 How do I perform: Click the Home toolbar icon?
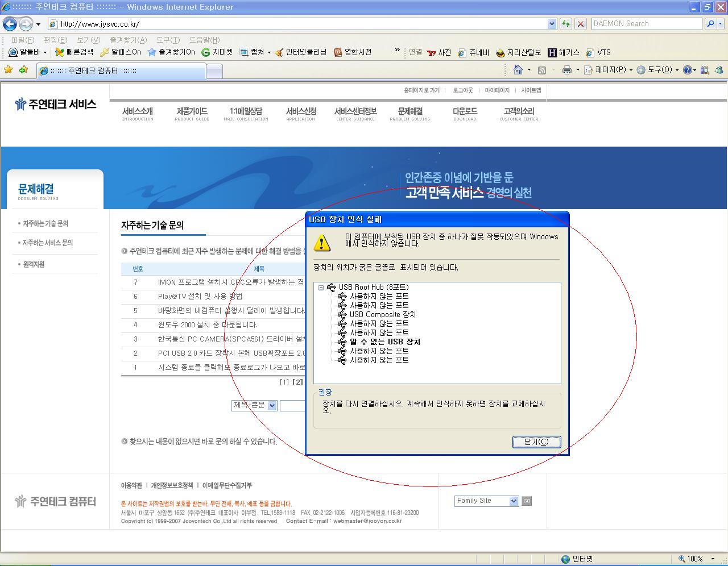point(518,70)
